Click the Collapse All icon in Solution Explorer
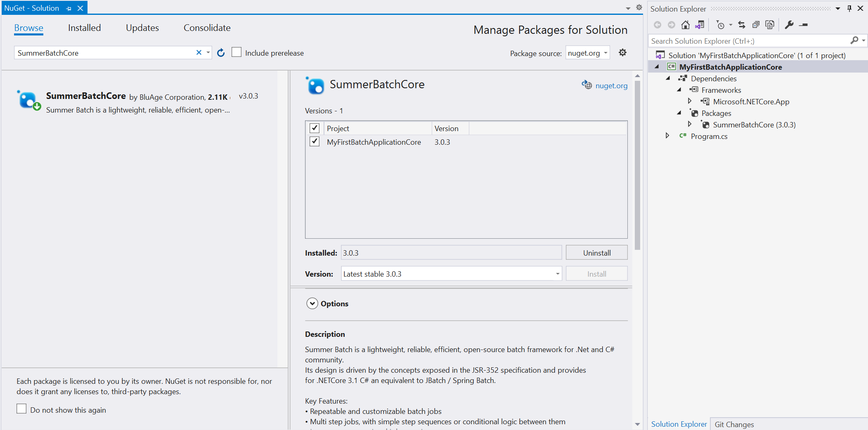This screenshot has height=430, width=868. [x=756, y=25]
